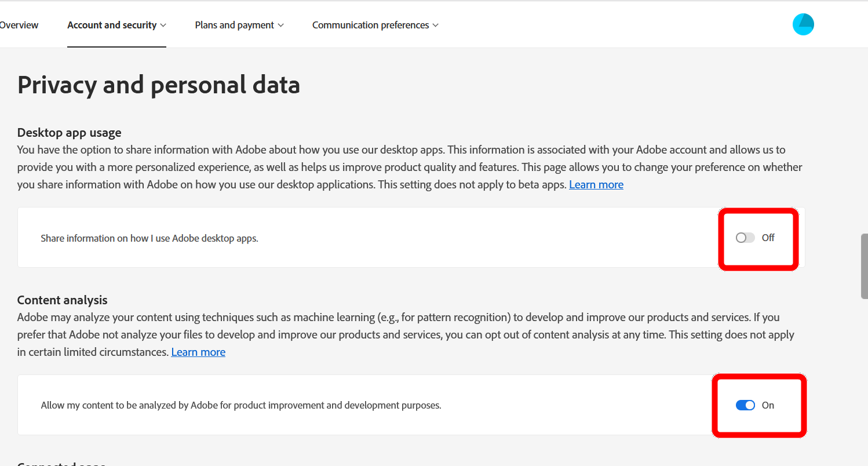Viewport: 868px width, 466px height.
Task: Click the Privacy and personal data heading
Action: [x=159, y=85]
